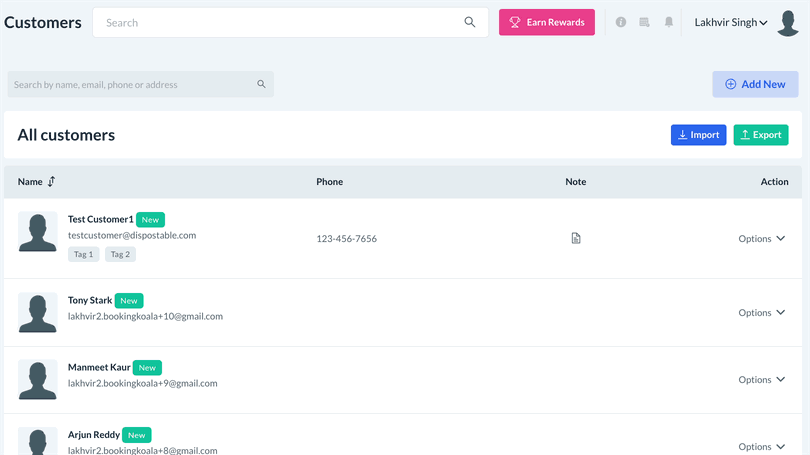
Task: Click Tag 2 on Test Customer1
Action: [120, 254]
